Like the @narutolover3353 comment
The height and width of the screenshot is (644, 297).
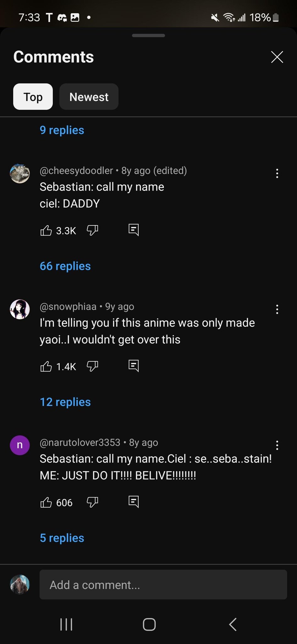point(46,502)
